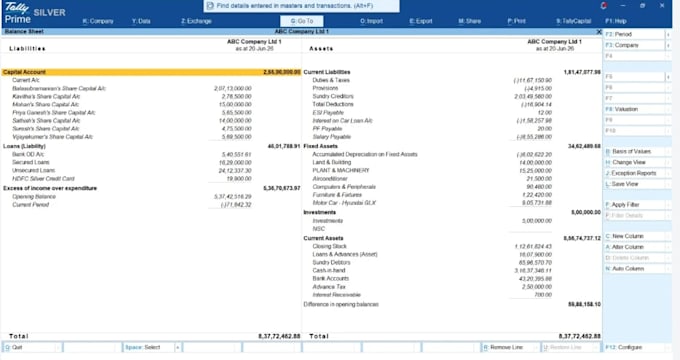
Task: Select the highlighted Capital Account row
Action: [151, 72]
